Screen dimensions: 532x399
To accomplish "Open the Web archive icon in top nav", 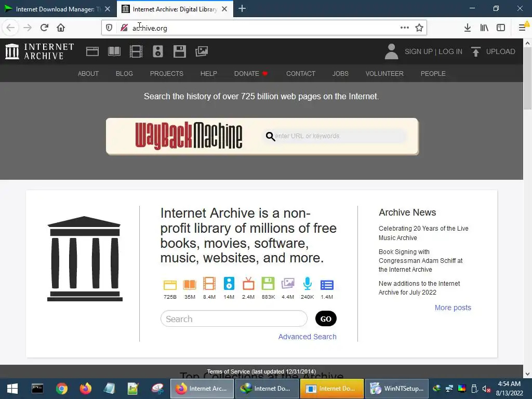I will pyautogui.click(x=92, y=51).
